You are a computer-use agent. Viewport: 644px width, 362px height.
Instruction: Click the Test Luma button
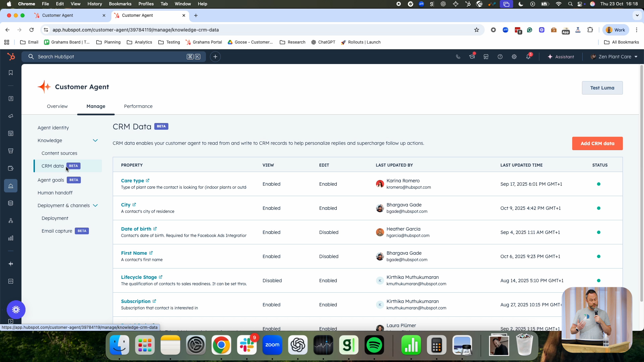[x=602, y=88]
